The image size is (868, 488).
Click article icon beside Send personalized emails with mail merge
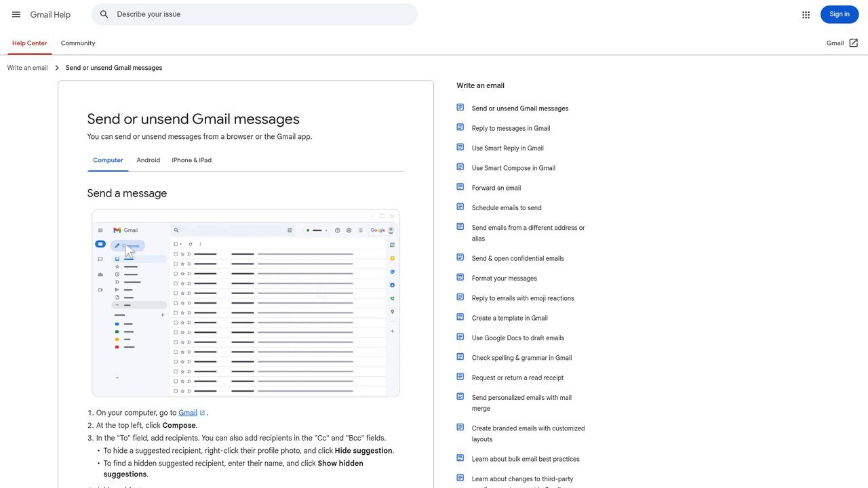pyautogui.click(x=460, y=396)
